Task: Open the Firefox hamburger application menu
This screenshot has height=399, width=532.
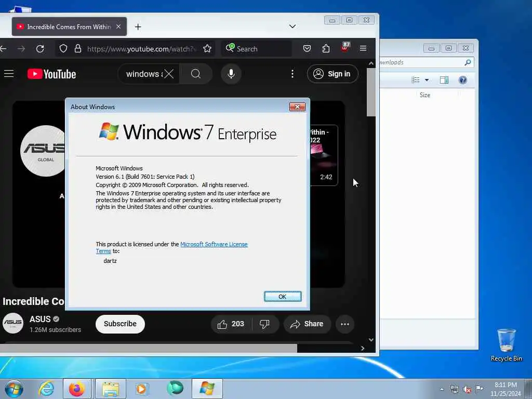Action: (x=363, y=48)
